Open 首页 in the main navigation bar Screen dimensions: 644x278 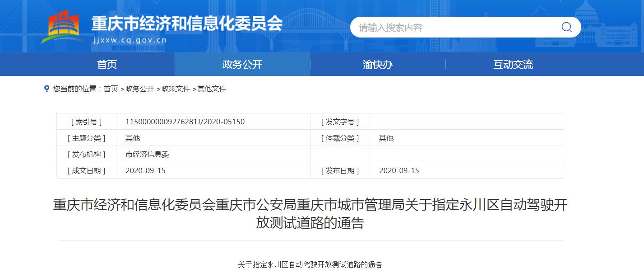(107, 64)
